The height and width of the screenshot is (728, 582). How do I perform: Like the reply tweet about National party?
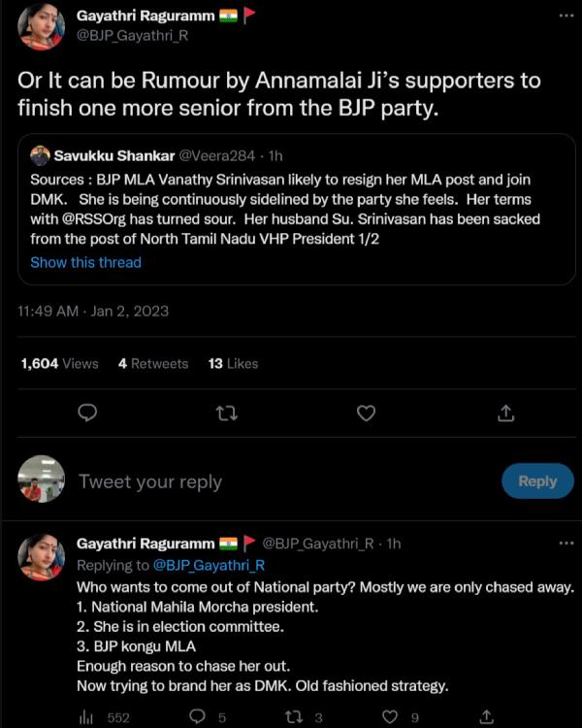(x=391, y=717)
